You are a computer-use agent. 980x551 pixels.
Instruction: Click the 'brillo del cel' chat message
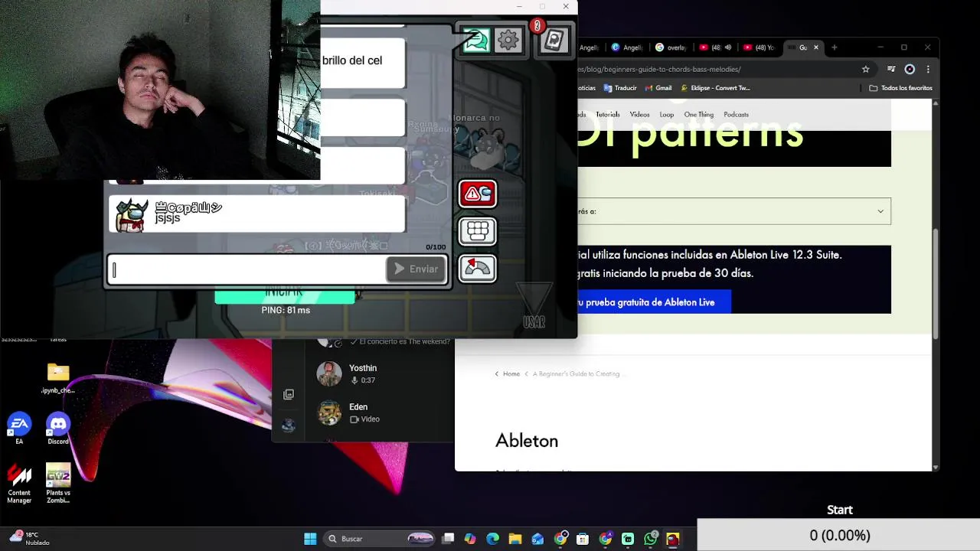tap(363, 61)
